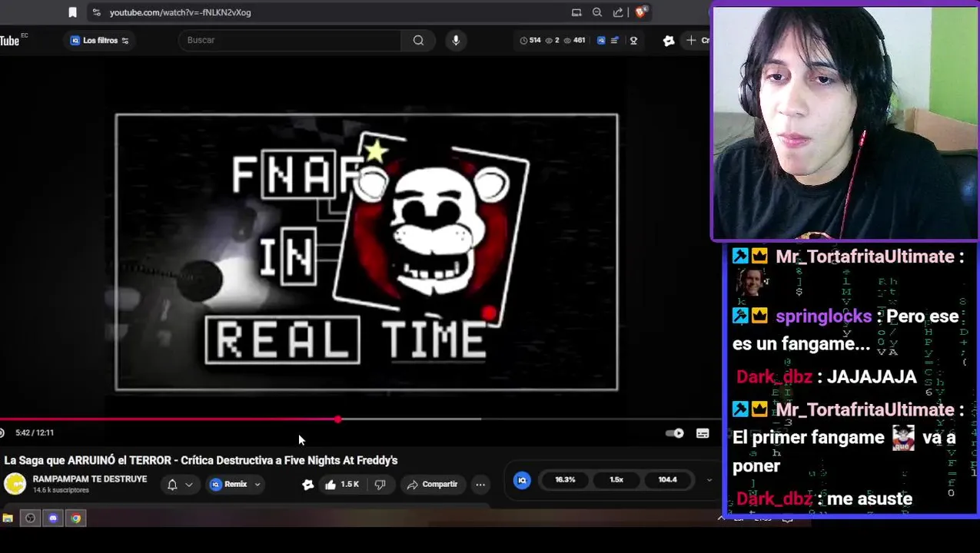Screen dimensions: 980x553
Task: Open the Los filtros button
Action: (100, 40)
